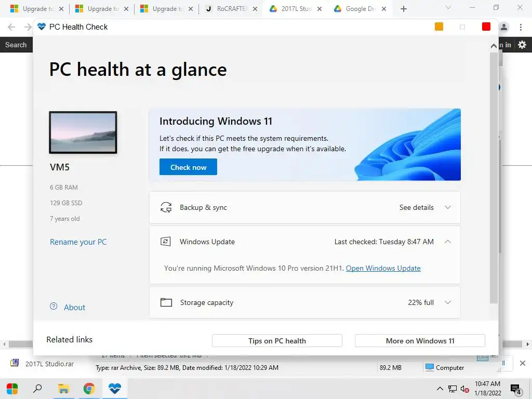This screenshot has height=399, width=532.
Task: Open taskbar search magnifier
Action: pos(37,389)
